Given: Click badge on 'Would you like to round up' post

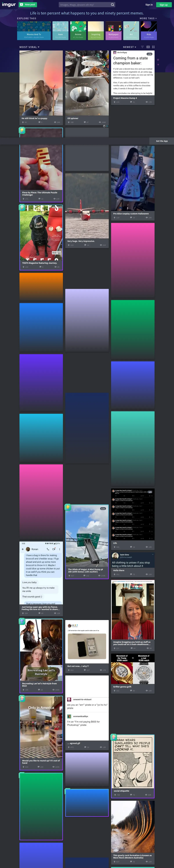Looking at the screenshot, I should [22, 698].
